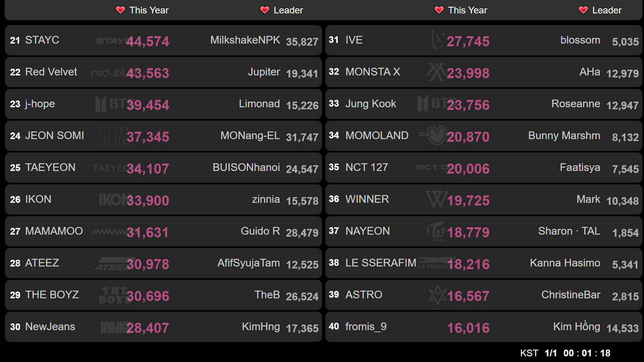This screenshot has height=362, width=644.
Task: Open the fromis_9 entry at rank 40
Action: 484,327
